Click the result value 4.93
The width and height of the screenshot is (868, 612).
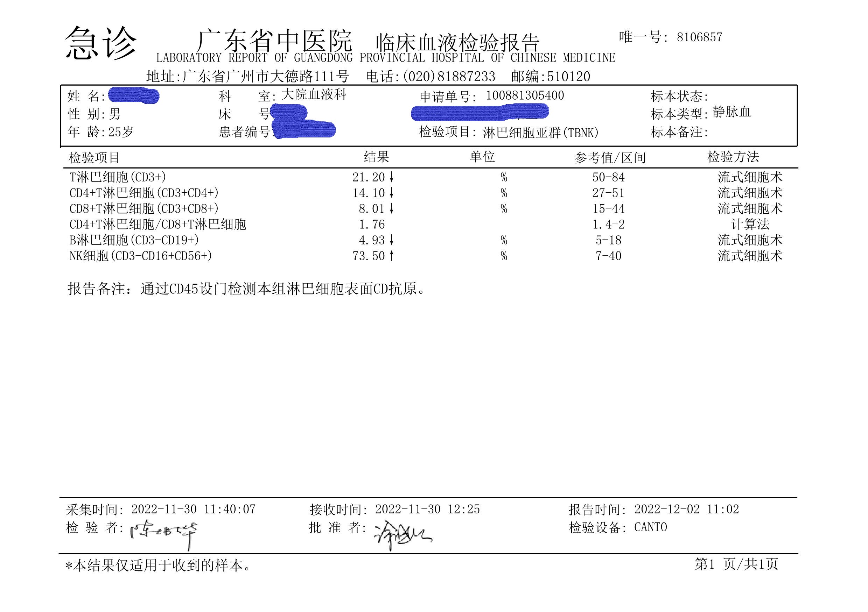(x=372, y=240)
